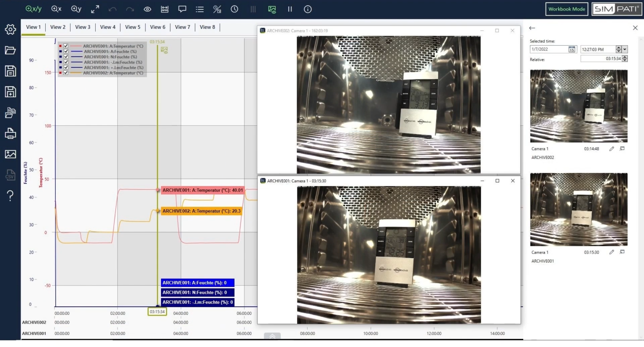This screenshot has height=347, width=644.
Task: Open the date picker for selected time
Action: pyautogui.click(x=571, y=49)
